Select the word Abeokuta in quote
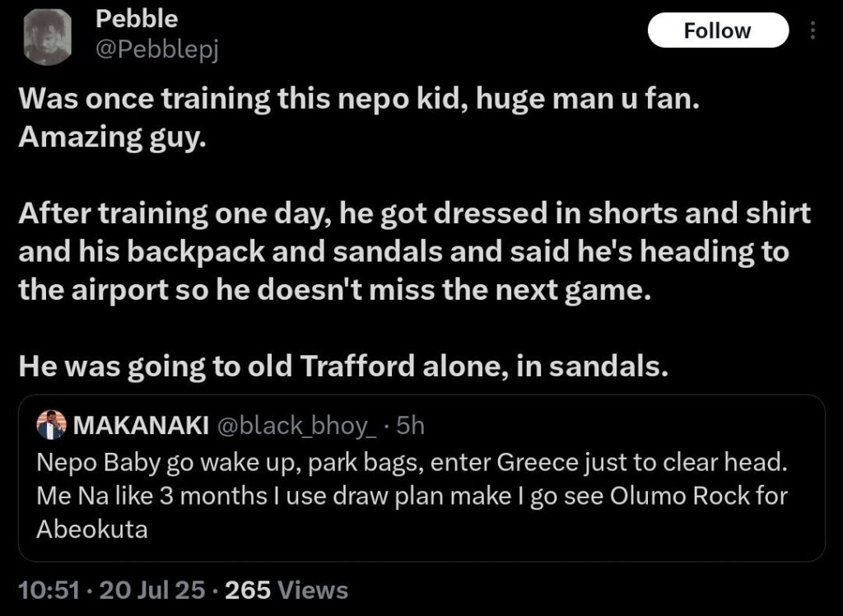The height and width of the screenshot is (616, 843). [x=92, y=530]
